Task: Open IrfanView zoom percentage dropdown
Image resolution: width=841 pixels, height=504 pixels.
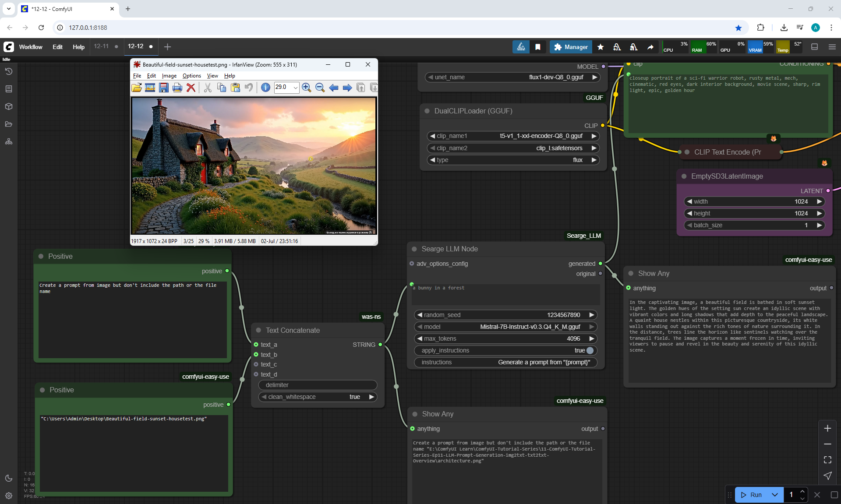Action: [x=295, y=88]
